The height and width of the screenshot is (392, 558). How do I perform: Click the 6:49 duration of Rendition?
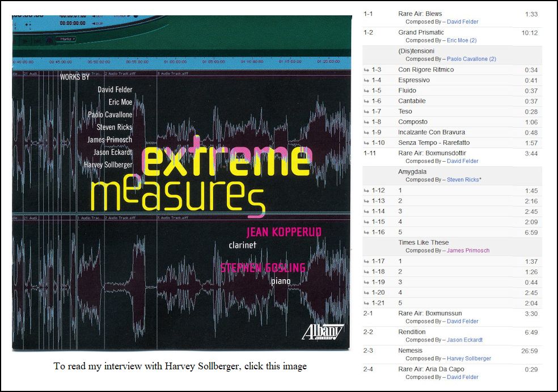coord(531,332)
